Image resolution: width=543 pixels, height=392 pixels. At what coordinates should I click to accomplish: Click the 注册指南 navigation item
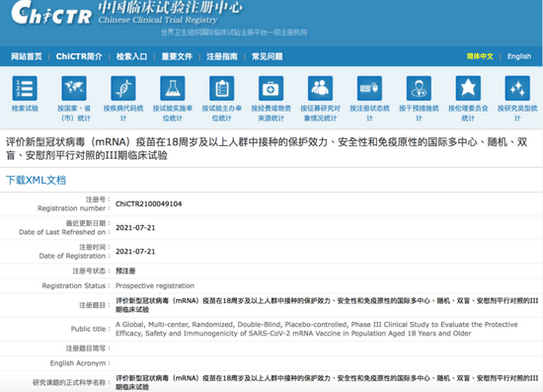[x=222, y=56]
